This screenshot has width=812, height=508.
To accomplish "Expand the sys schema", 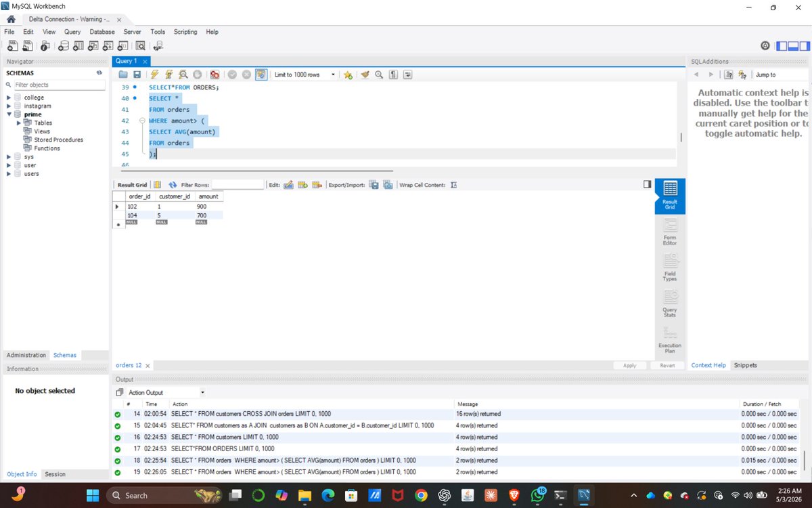I will pos(9,156).
